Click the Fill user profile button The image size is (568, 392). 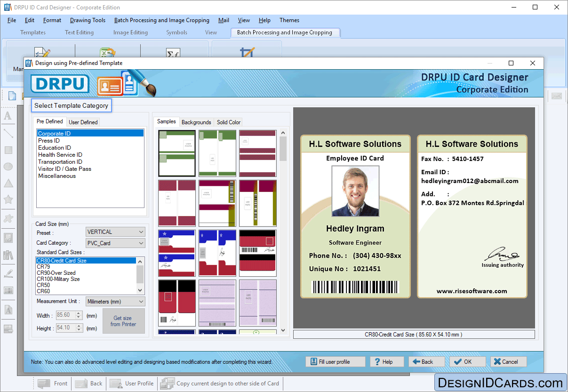click(x=336, y=362)
